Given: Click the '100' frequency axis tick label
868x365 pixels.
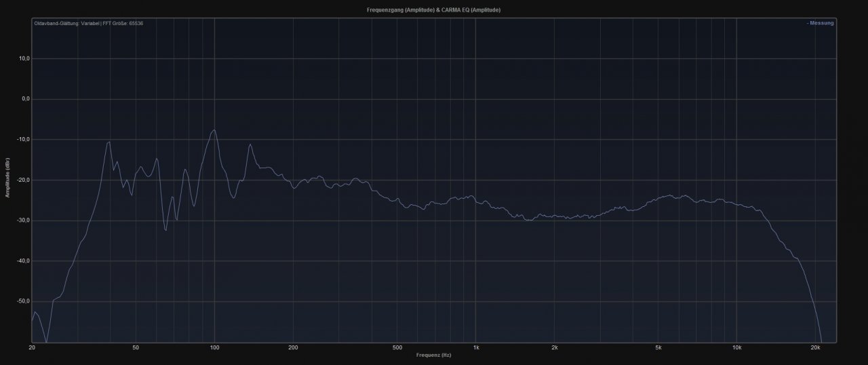Looking at the screenshot, I should [214, 348].
